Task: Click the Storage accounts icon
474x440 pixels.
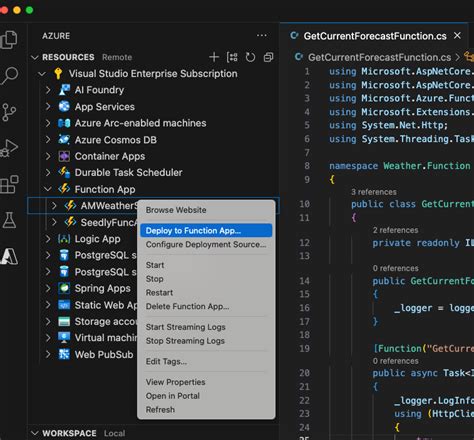Action: [x=64, y=321]
